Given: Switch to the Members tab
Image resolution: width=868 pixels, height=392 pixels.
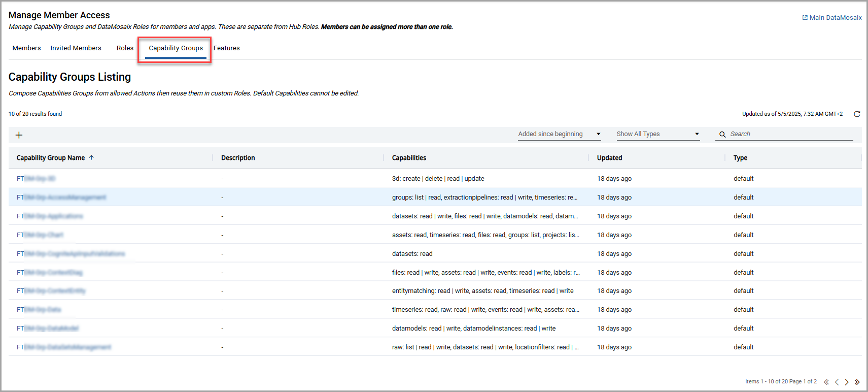Looking at the screenshot, I should pos(26,48).
